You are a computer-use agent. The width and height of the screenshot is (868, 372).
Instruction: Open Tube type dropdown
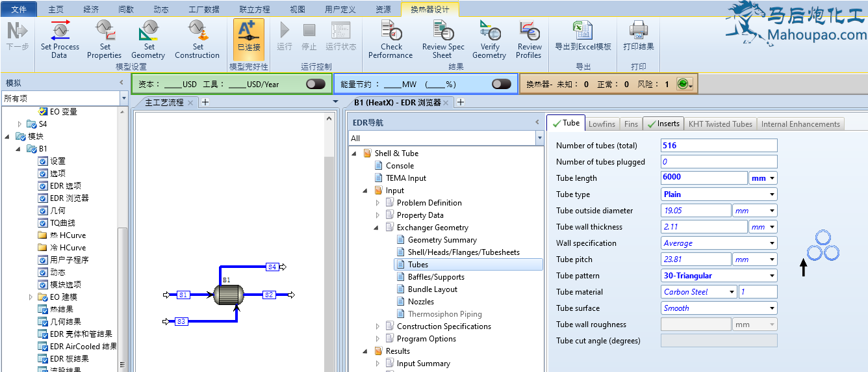772,194
